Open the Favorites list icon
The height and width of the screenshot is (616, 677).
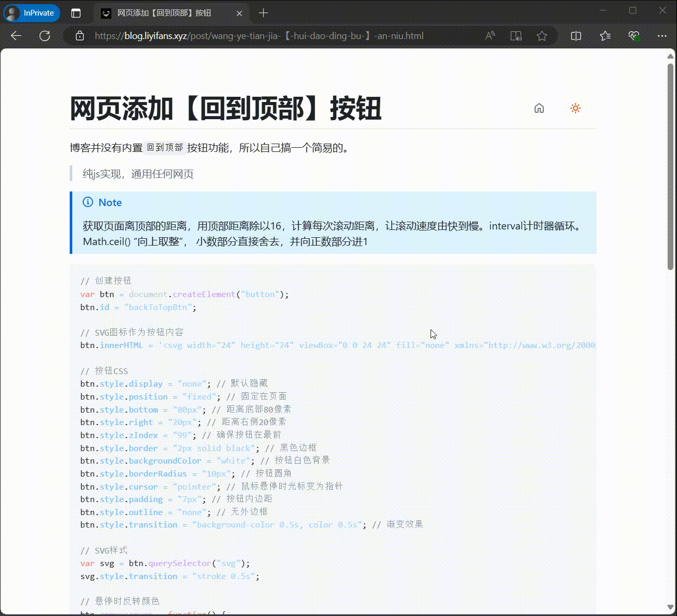[x=605, y=36]
